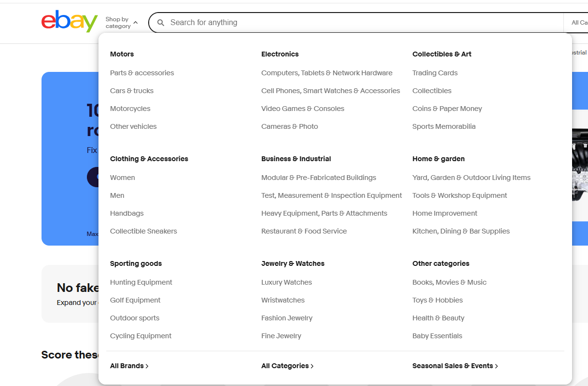588x386 pixels.
Task: Select Collectible Sneakers under Clothing & Accessories
Action: (143, 231)
